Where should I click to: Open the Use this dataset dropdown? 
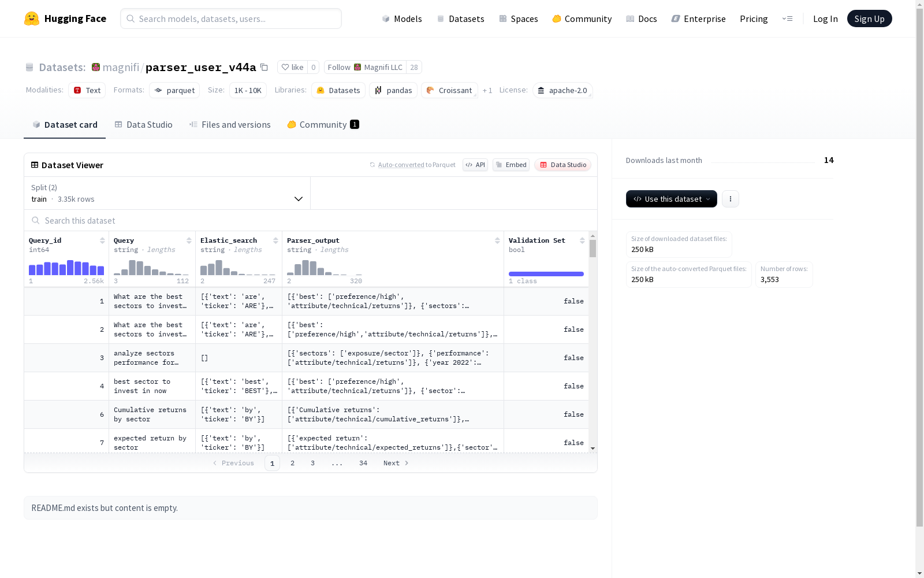(671, 199)
